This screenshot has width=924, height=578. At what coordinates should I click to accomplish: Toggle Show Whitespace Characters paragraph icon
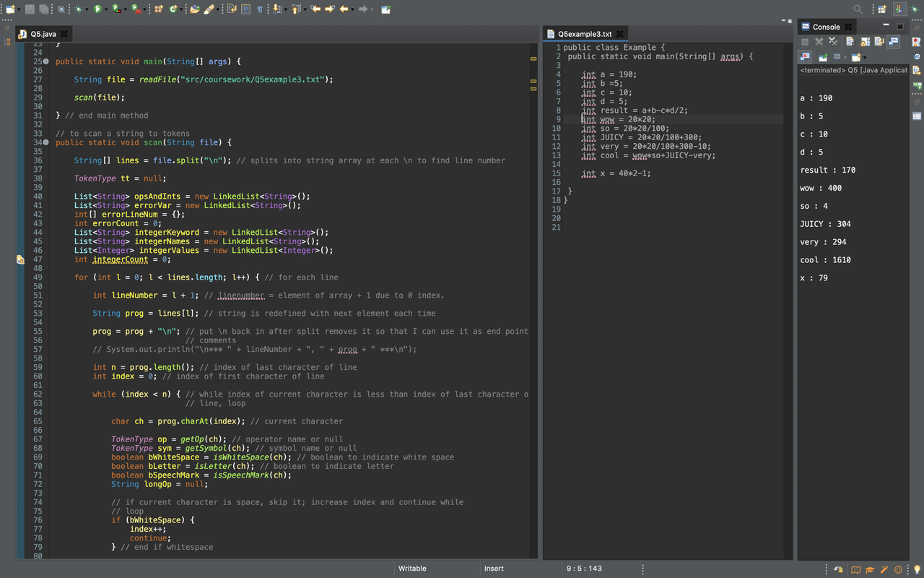(259, 9)
